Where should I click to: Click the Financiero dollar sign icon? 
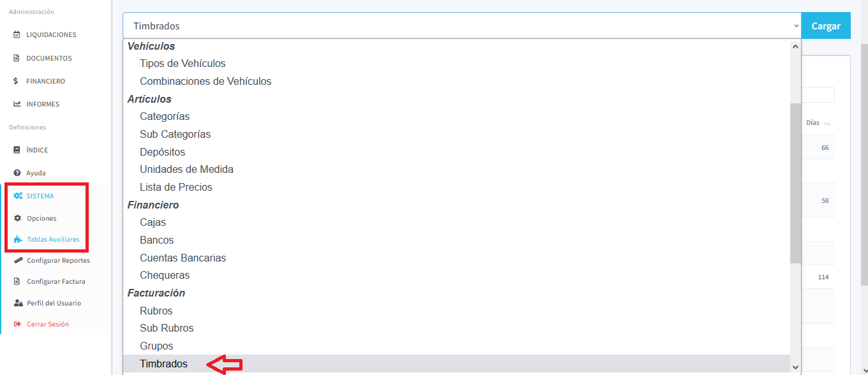click(17, 81)
